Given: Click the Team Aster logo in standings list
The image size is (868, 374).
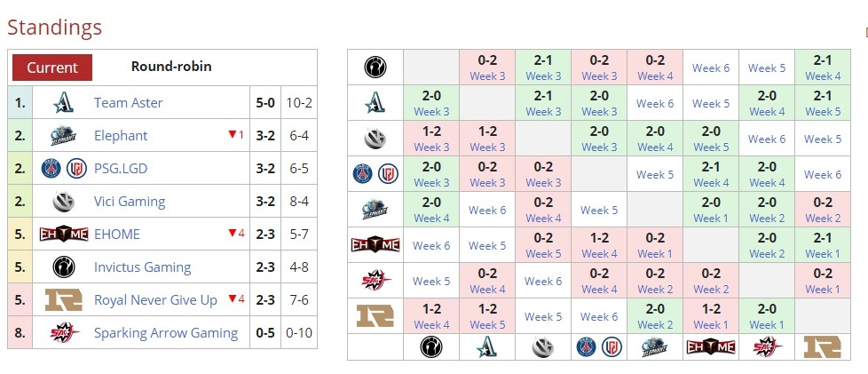Looking at the screenshot, I should pyautogui.click(x=64, y=102).
